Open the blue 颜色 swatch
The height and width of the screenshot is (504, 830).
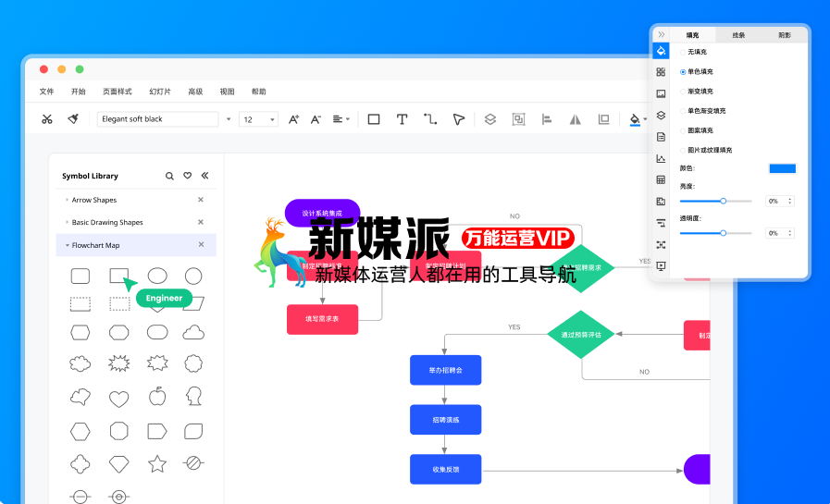(x=783, y=168)
